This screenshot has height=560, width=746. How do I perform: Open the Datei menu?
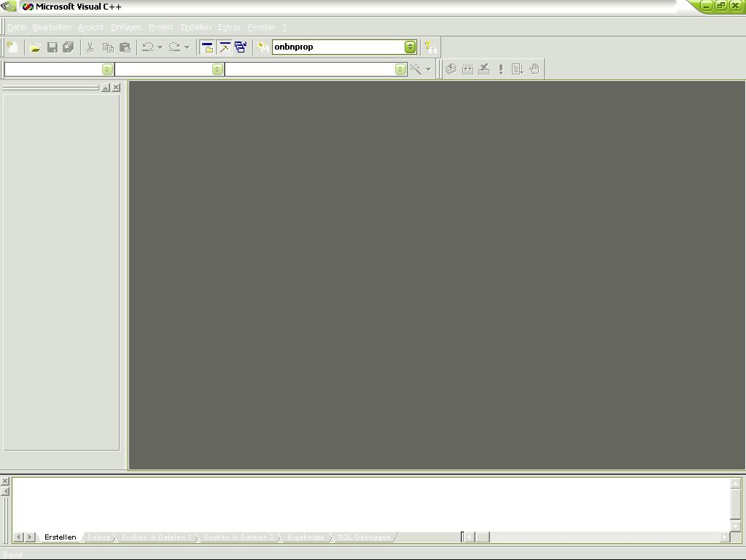click(17, 27)
